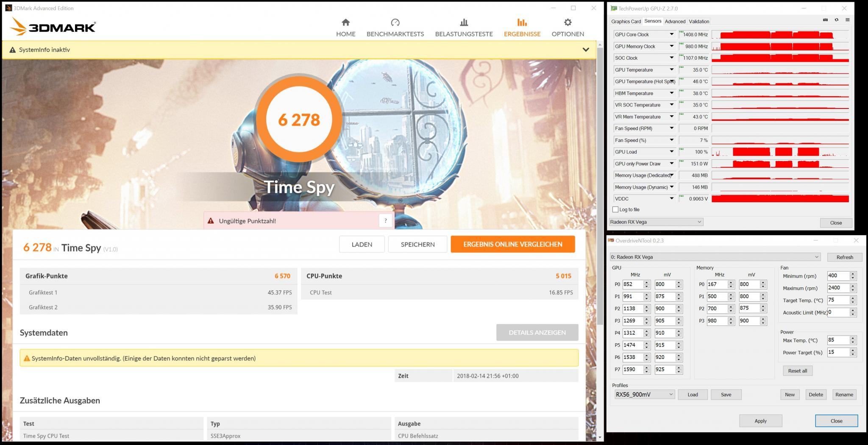Switch to the Graphics Card tab
Viewport: 868px width, 445px height.
tap(626, 21)
